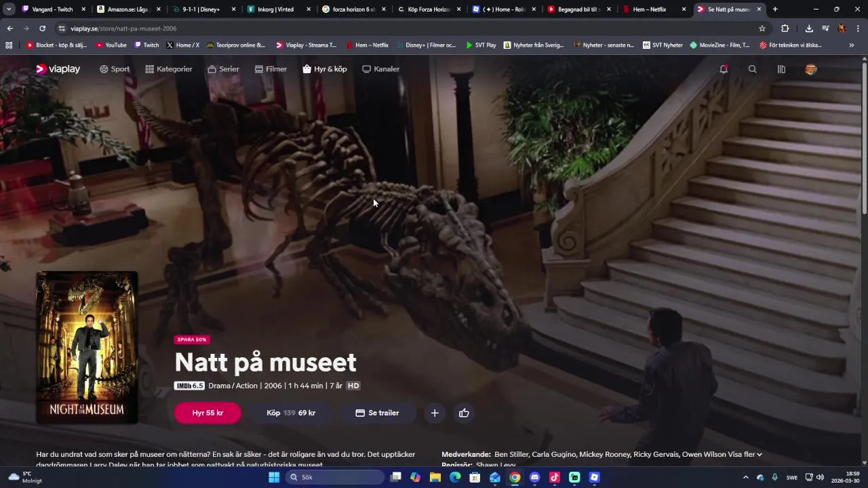Image resolution: width=868 pixels, height=488 pixels.
Task: Open the Teoriprov online bookmark
Action: pyautogui.click(x=236, y=45)
